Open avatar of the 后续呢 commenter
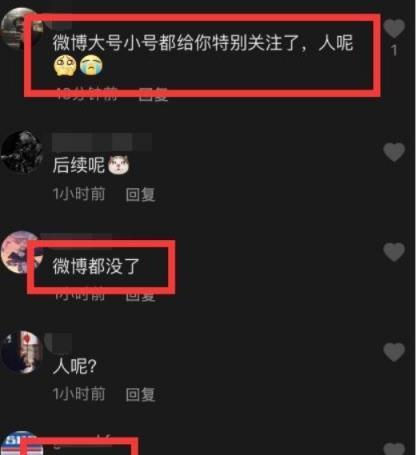Image resolution: width=417 pixels, height=455 pixels. click(22, 152)
